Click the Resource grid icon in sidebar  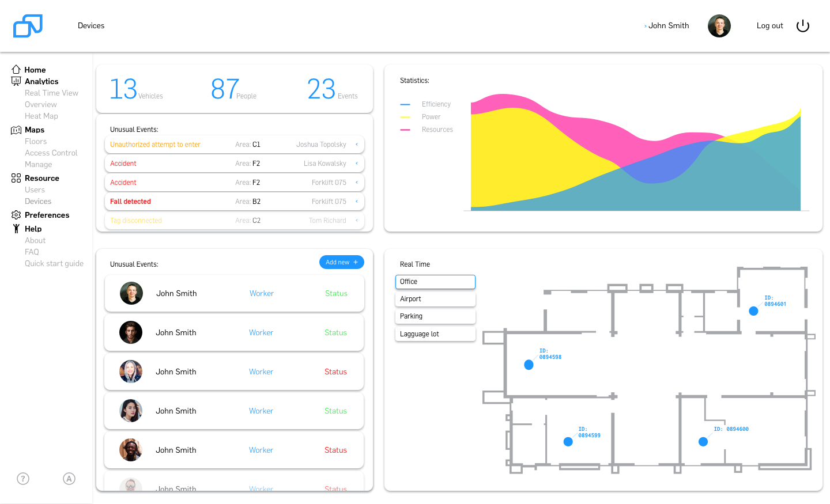tap(16, 178)
